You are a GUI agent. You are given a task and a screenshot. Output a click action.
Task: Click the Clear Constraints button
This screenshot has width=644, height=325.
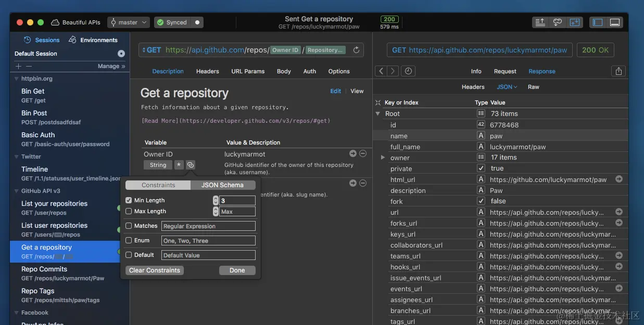pos(155,270)
